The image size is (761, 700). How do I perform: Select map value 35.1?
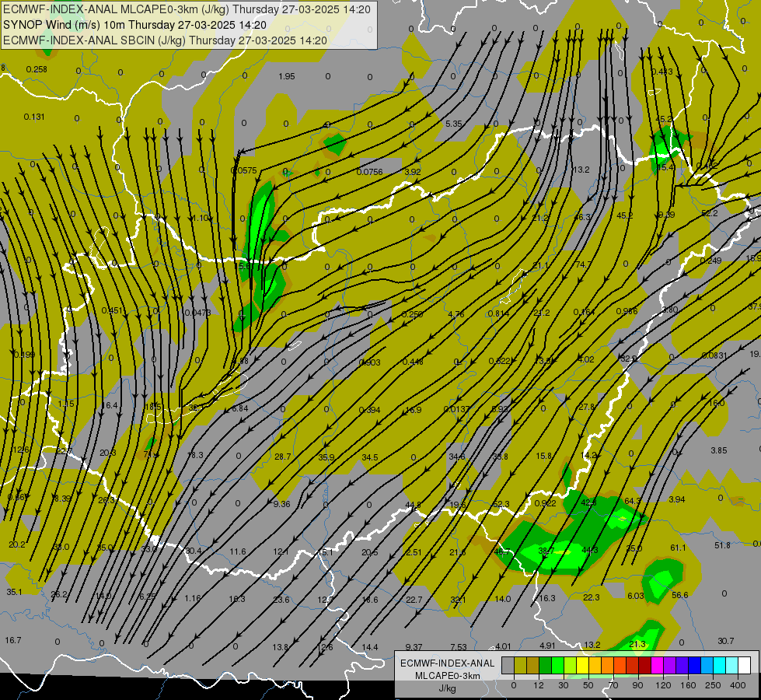(14, 592)
